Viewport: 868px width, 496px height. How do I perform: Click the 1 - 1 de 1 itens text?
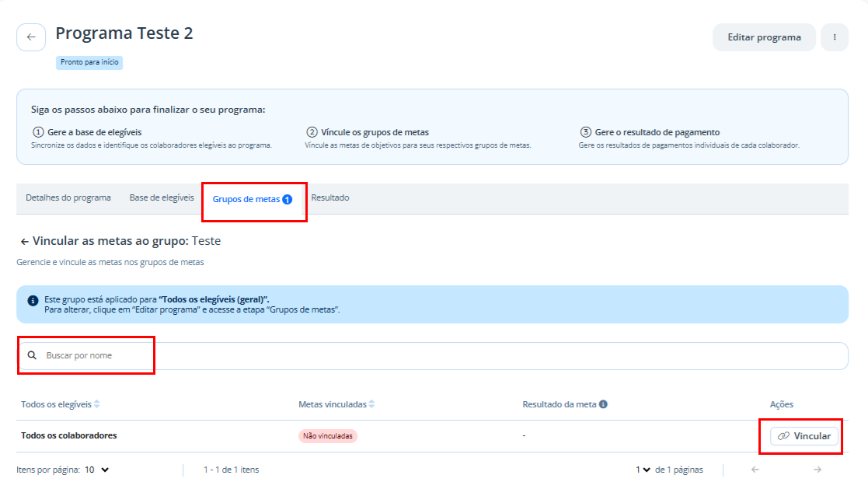coord(232,470)
